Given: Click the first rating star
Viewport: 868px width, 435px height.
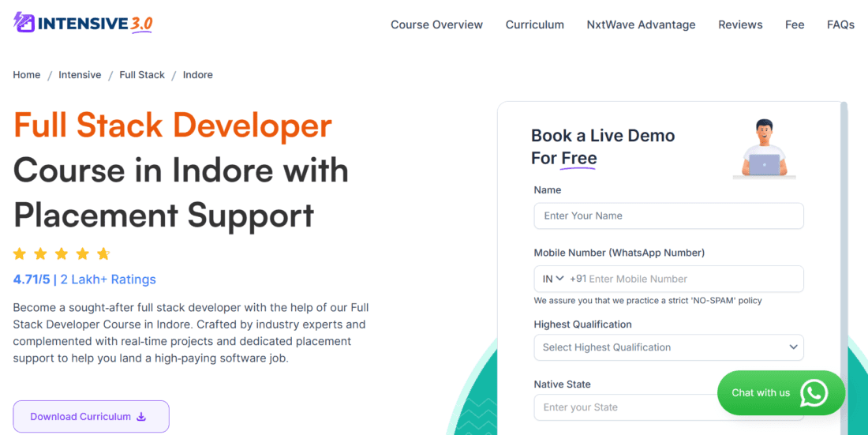Looking at the screenshot, I should tap(20, 253).
